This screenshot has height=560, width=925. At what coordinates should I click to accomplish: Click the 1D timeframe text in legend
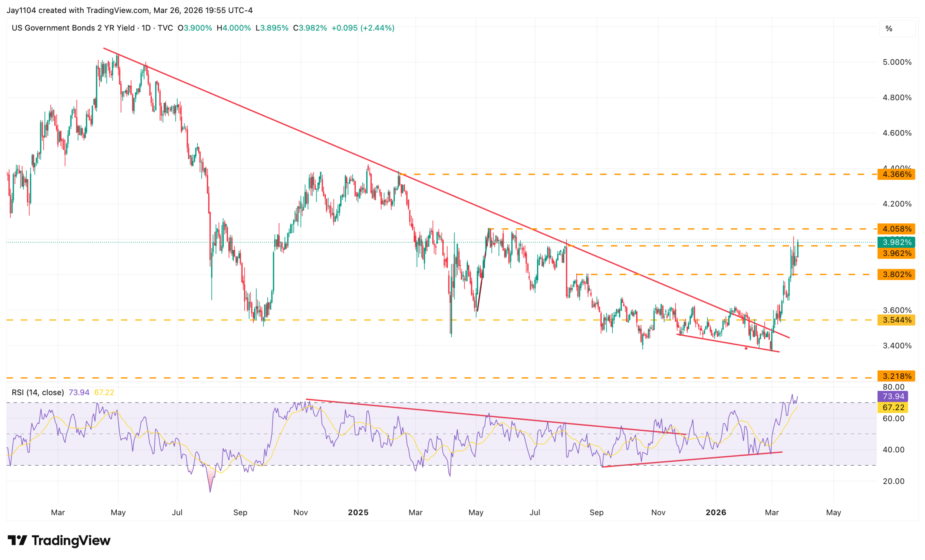[x=146, y=28]
